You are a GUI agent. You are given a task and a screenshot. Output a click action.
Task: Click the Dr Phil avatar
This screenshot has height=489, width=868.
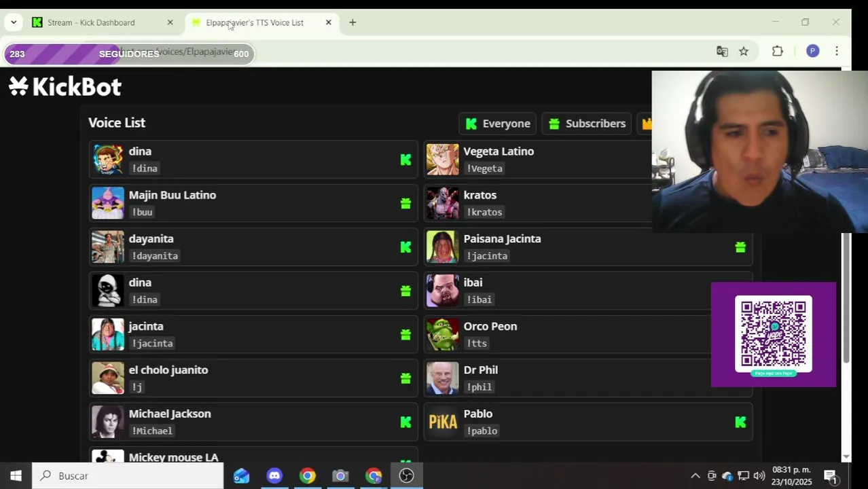tap(442, 378)
